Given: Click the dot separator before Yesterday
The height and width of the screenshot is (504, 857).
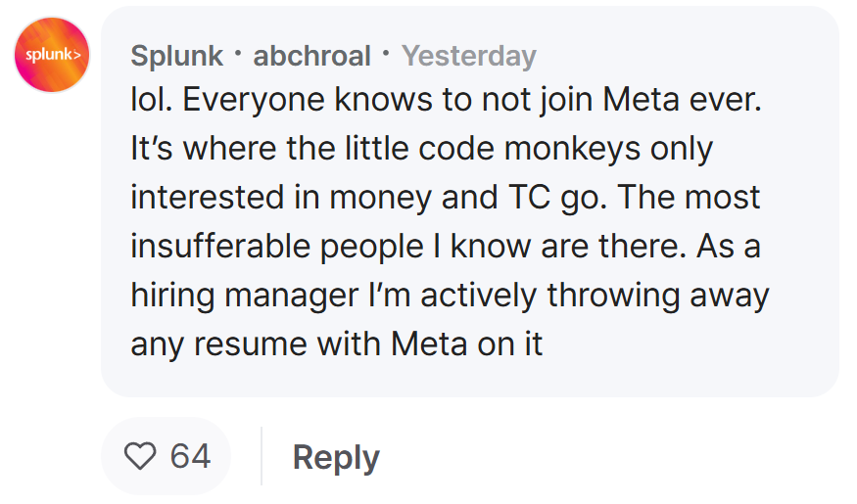Looking at the screenshot, I should click(x=387, y=53).
